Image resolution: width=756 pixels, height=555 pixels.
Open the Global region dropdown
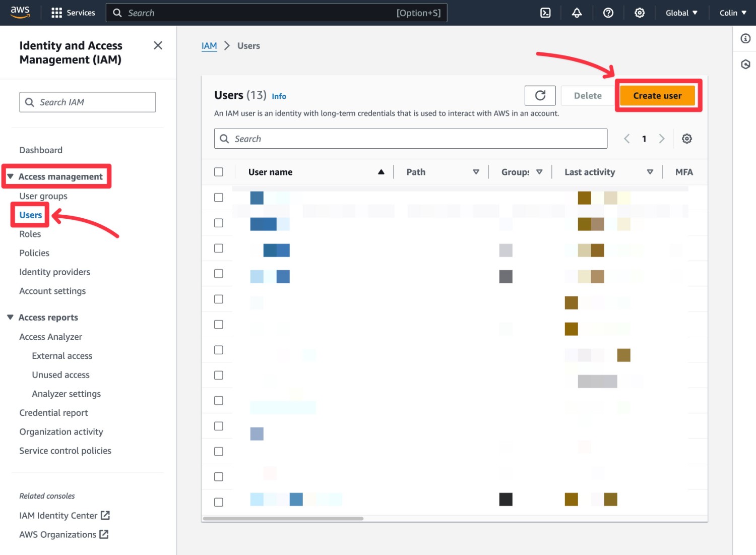coord(681,13)
